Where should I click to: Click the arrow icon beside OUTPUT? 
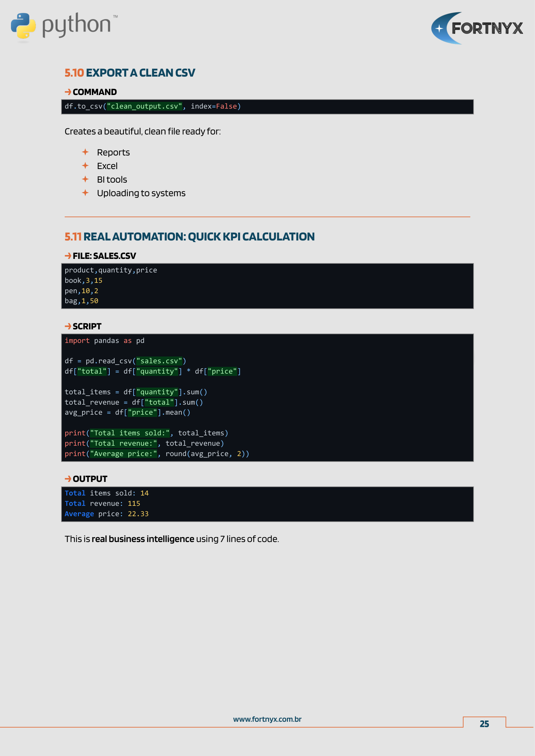[x=68, y=479]
